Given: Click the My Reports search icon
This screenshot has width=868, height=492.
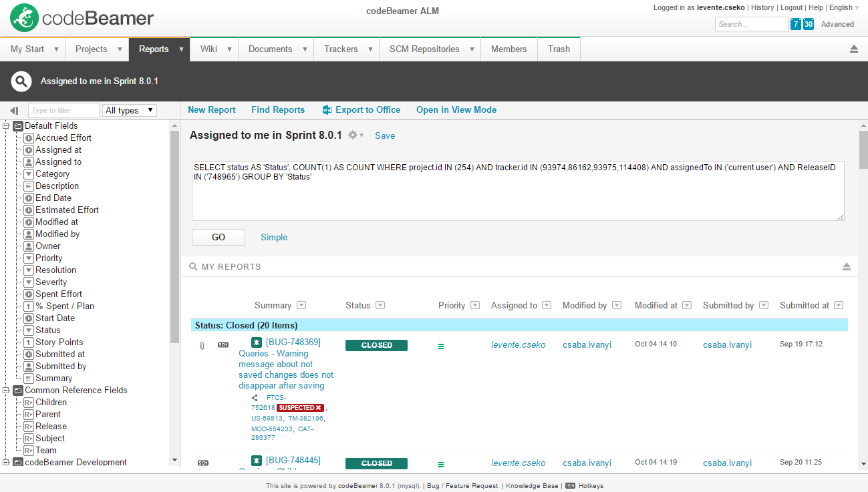Looking at the screenshot, I should (x=194, y=267).
